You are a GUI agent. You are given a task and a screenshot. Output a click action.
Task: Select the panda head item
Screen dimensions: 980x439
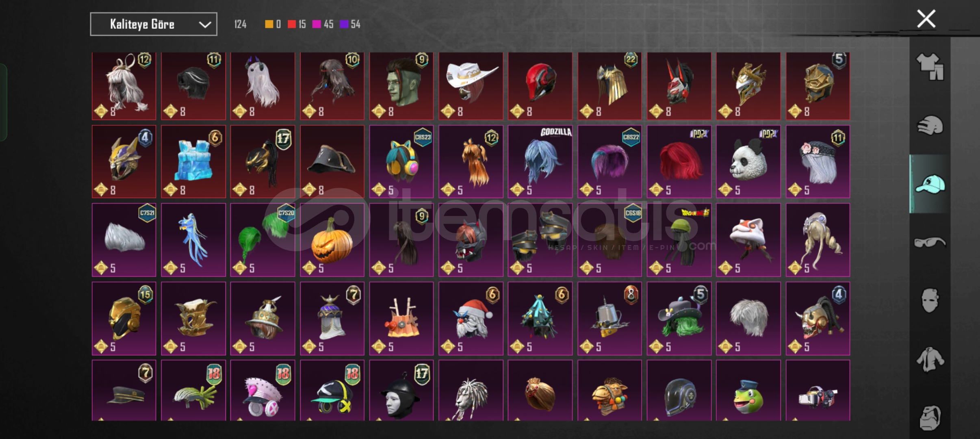click(x=748, y=161)
